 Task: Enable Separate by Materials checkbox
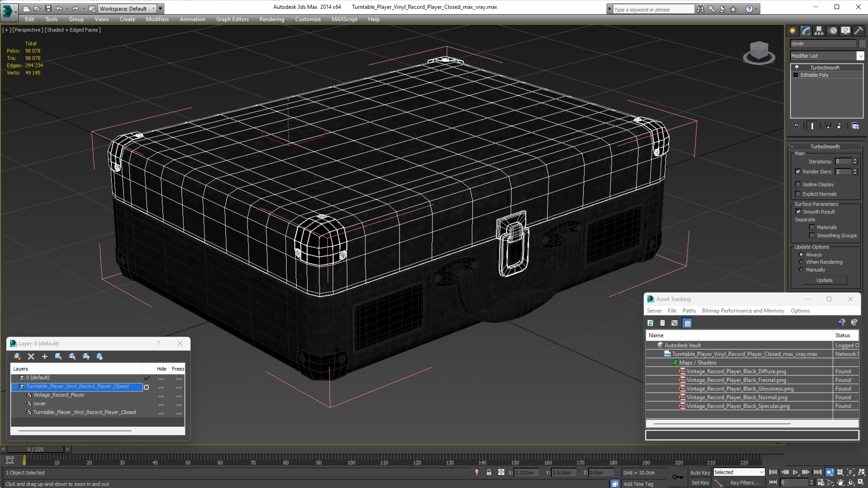click(812, 227)
